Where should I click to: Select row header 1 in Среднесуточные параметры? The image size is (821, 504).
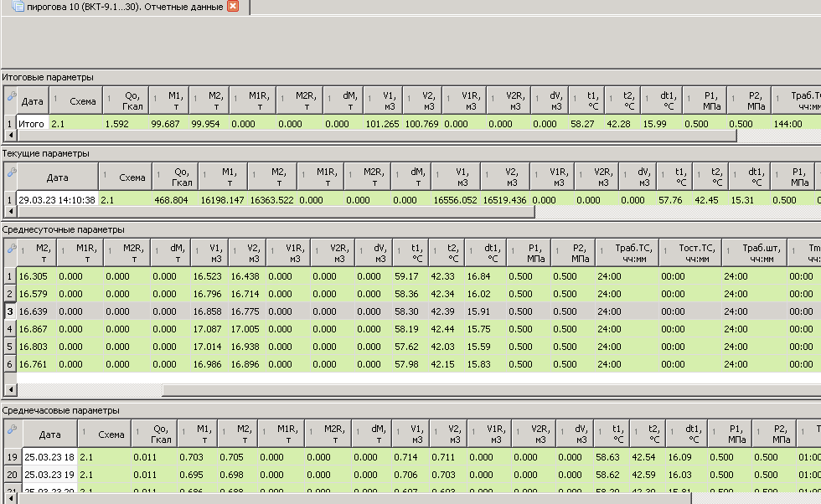(10, 276)
